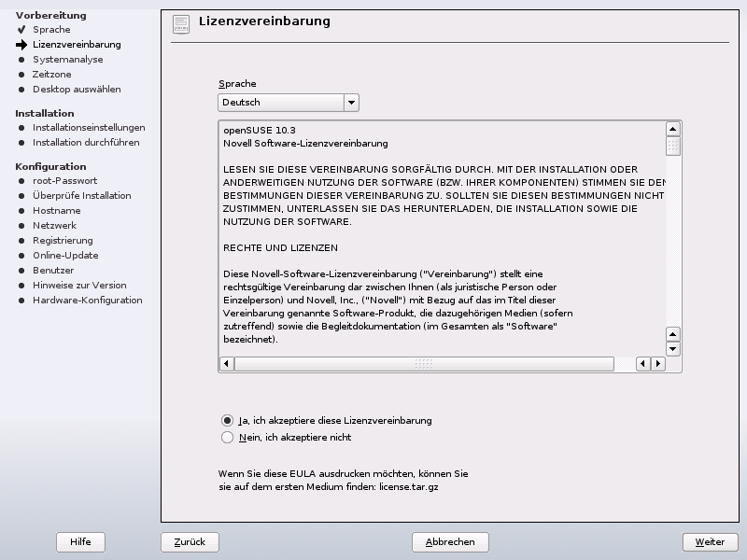The height and width of the screenshot is (560, 747).
Task: Click 'Desktop auswählen' step in sidebar
Action: click(x=77, y=90)
